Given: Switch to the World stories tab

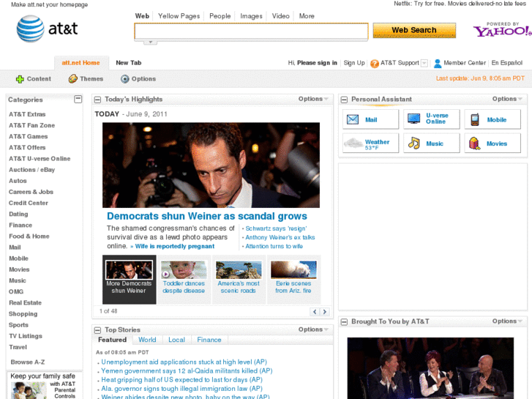Looking at the screenshot, I should pyautogui.click(x=147, y=340).
